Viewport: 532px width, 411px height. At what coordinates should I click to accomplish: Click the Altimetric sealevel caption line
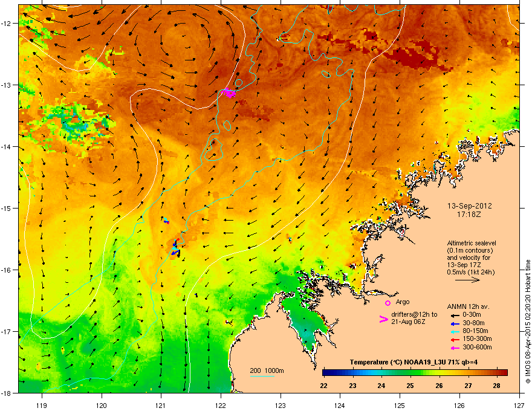coord(472,243)
